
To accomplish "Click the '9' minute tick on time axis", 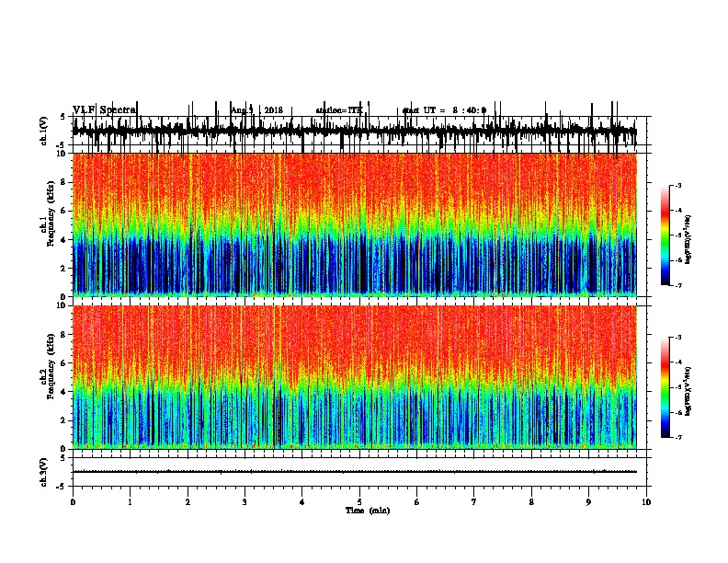I will (x=588, y=502).
